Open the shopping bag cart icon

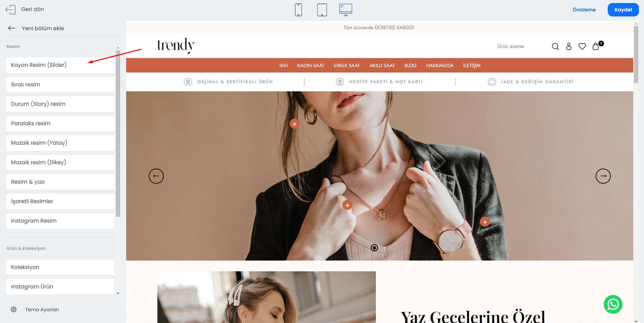coord(596,46)
